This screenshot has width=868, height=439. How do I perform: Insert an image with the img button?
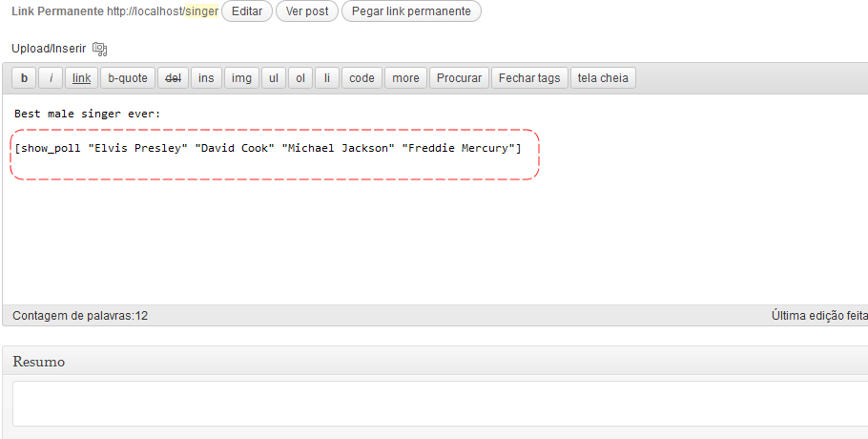point(241,78)
